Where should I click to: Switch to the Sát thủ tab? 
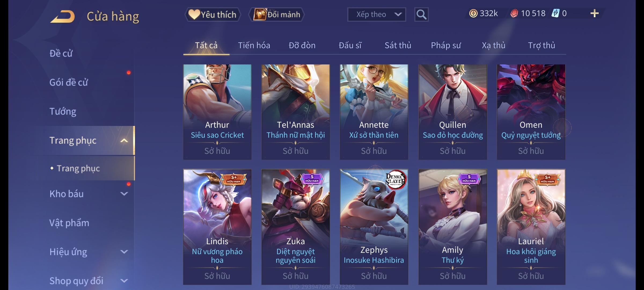[398, 45]
